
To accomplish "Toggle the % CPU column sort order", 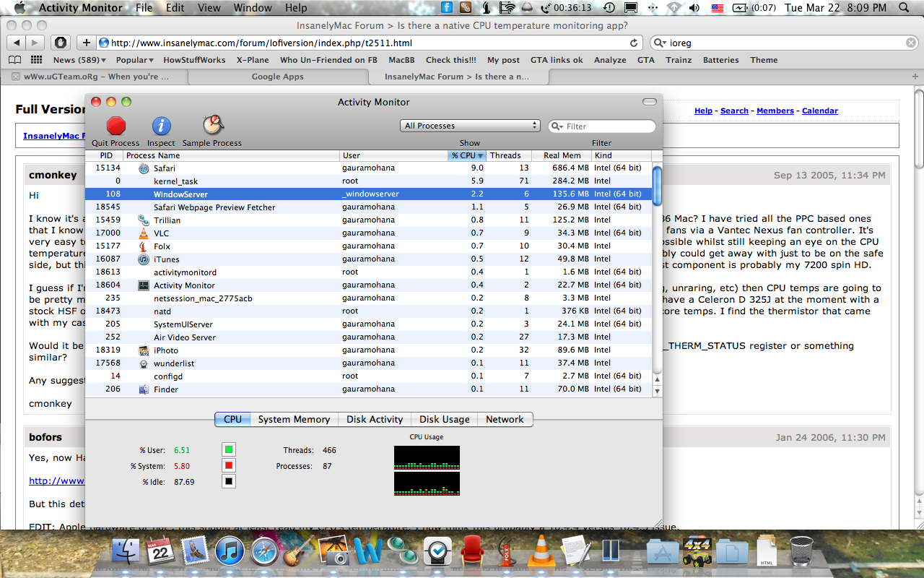I will pos(466,155).
